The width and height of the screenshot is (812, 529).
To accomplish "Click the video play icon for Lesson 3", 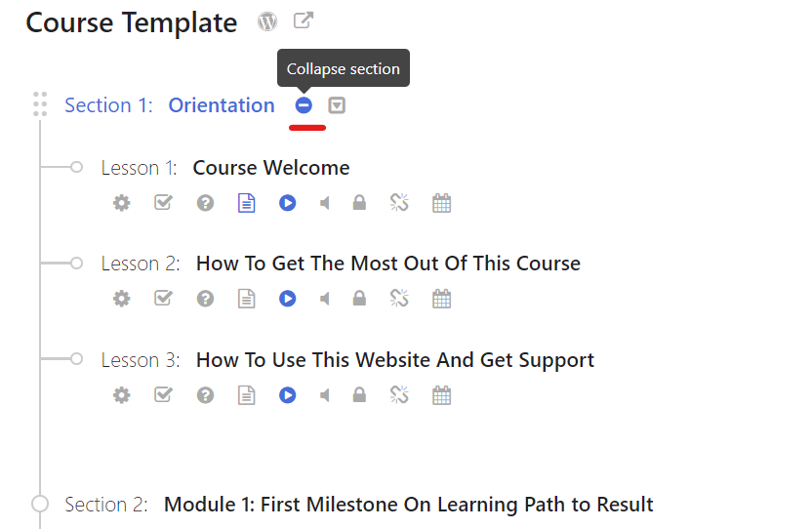I will (x=287, y=395).
